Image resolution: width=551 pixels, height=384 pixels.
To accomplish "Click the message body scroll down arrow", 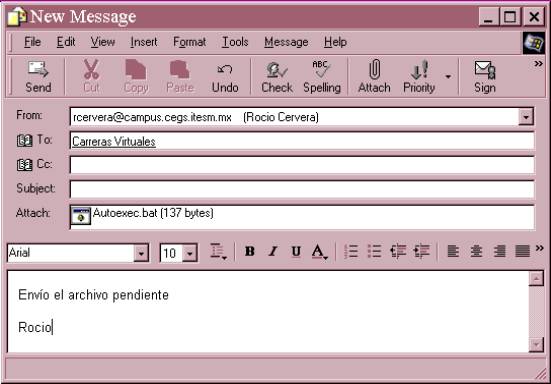I will pos(536,344).
